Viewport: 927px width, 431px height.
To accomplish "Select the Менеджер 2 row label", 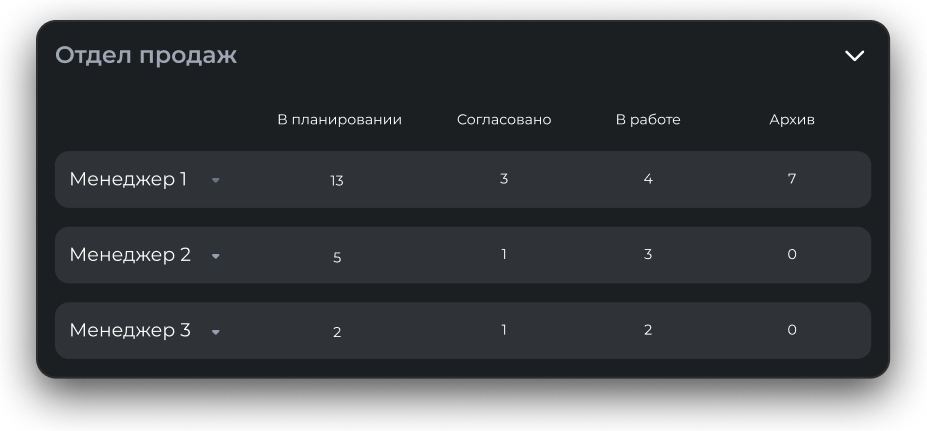I will tap(130, 255).
